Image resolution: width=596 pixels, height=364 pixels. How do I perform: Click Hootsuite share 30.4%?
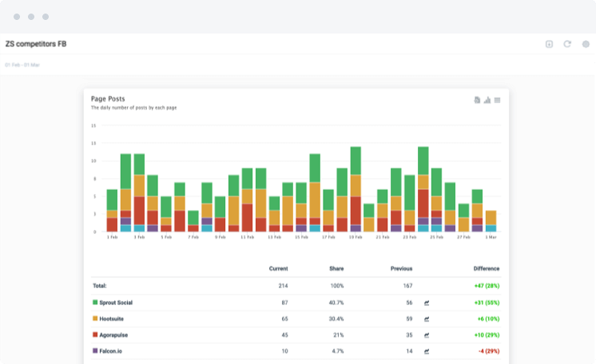[x=336, y=318]
